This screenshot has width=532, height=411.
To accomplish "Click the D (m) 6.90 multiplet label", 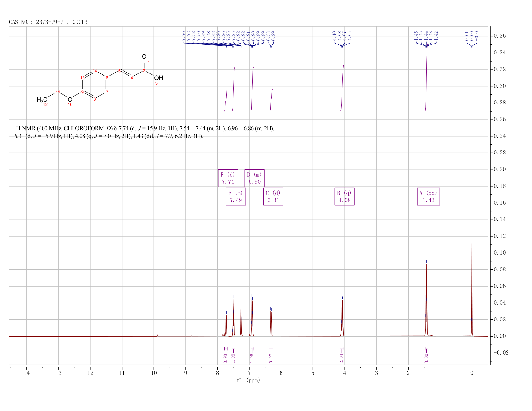I will tap(254, 178).
